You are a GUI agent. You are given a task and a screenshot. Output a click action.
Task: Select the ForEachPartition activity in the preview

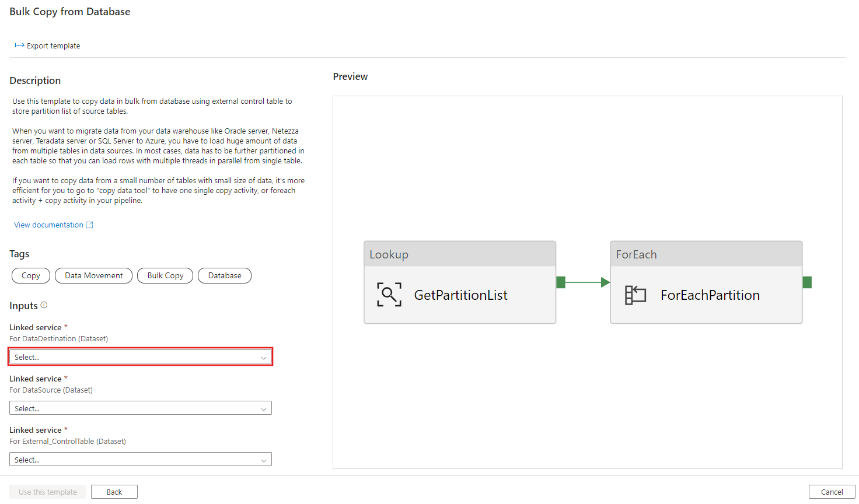(706, 295)
